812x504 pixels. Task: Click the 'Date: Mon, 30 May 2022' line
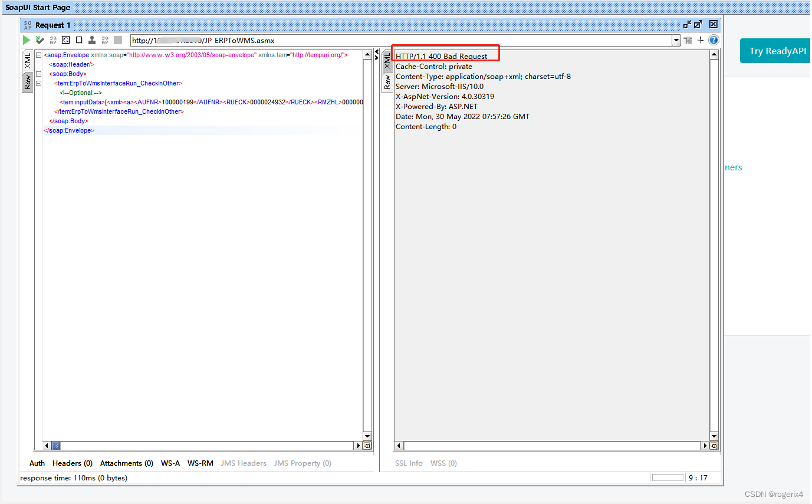(x=462, y=117)
